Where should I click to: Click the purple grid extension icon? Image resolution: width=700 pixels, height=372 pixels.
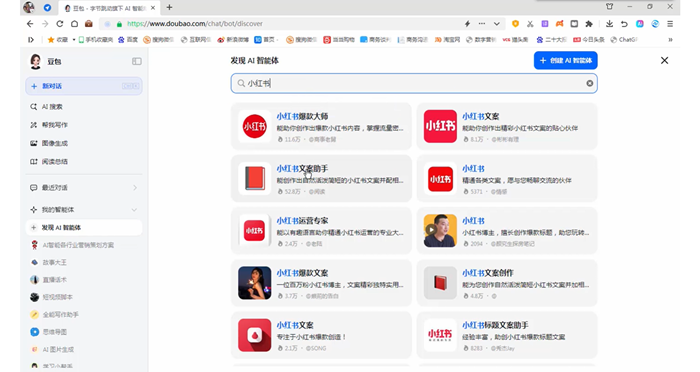[545, 24]
